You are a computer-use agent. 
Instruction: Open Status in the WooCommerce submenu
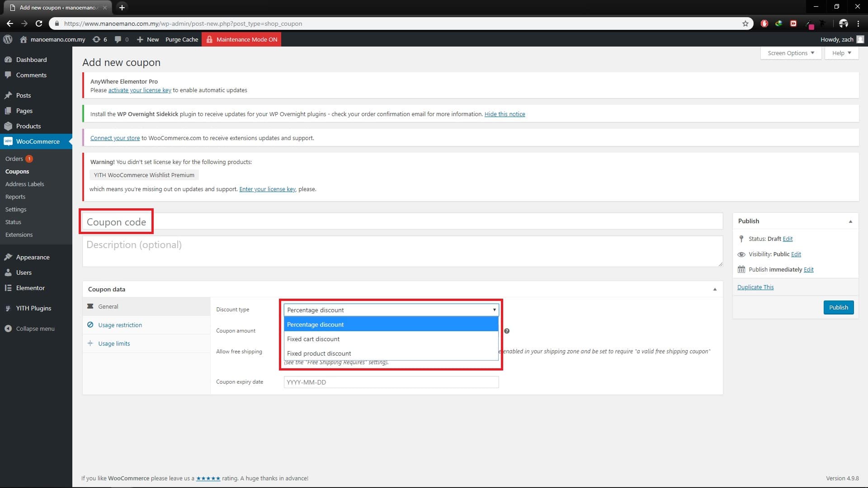pyautogui.click(x=13, y=222)
